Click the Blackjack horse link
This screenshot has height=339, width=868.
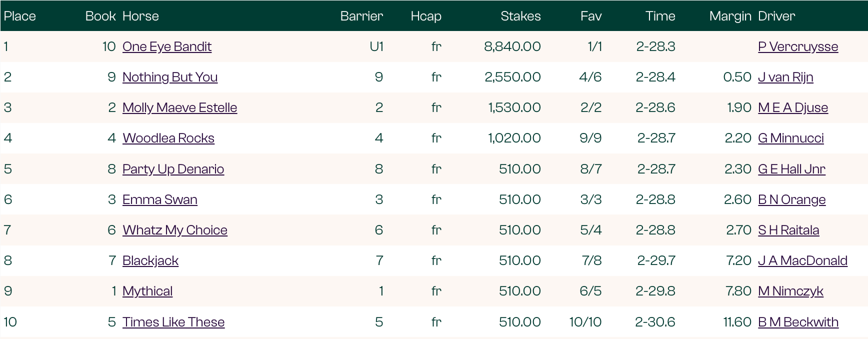point(150,260)
